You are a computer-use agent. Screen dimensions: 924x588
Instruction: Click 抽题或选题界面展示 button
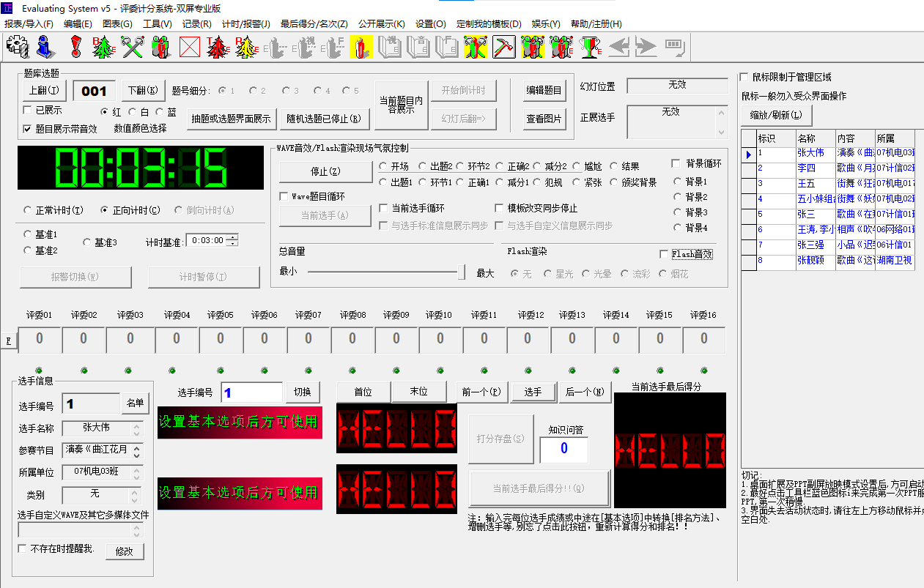(230, 119)
